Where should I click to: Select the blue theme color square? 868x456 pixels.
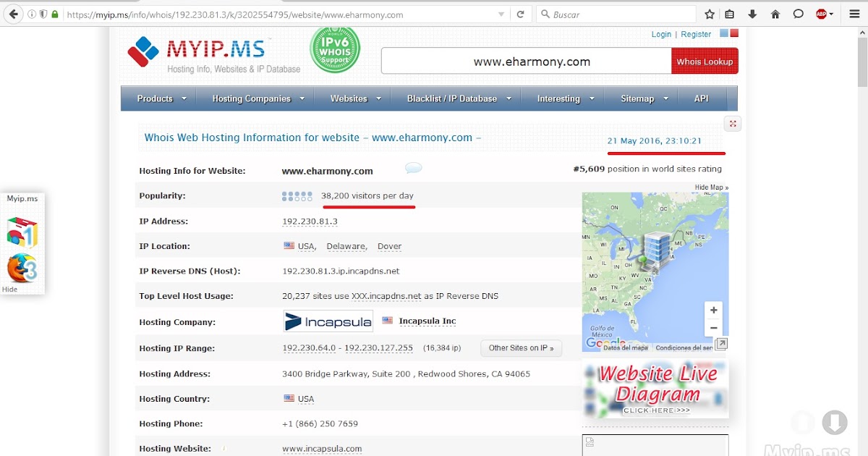(725, 33)
